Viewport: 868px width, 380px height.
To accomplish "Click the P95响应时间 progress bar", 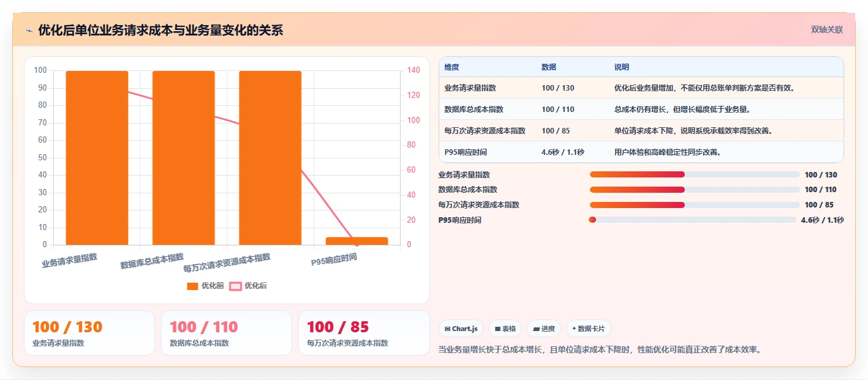I will point(692,220).
